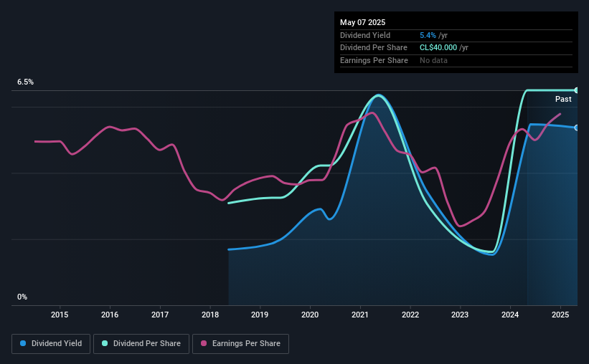Click the 5.4% dividend yield value
589x364 pixels.
(x=428, y=35)
